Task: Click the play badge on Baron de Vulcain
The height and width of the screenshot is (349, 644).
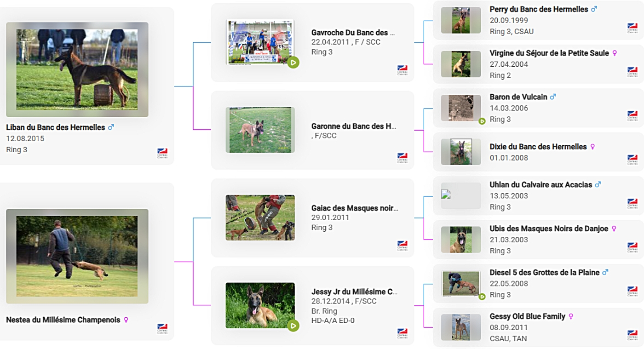Action: [x=482, y=121]
